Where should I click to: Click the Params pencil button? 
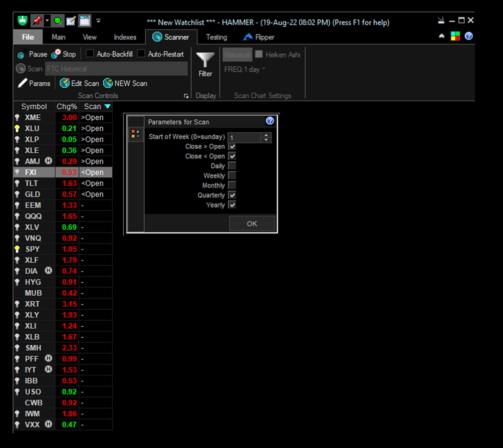pos(35,84)
